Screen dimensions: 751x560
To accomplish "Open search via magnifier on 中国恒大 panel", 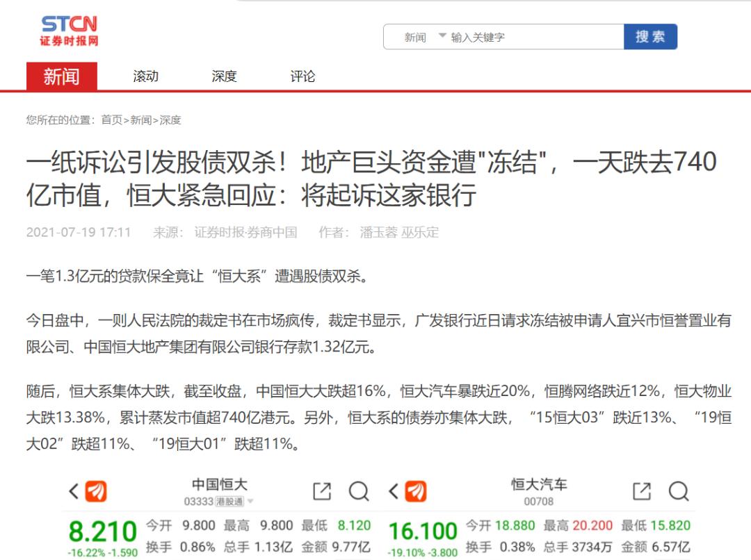I will coord(360,491).
